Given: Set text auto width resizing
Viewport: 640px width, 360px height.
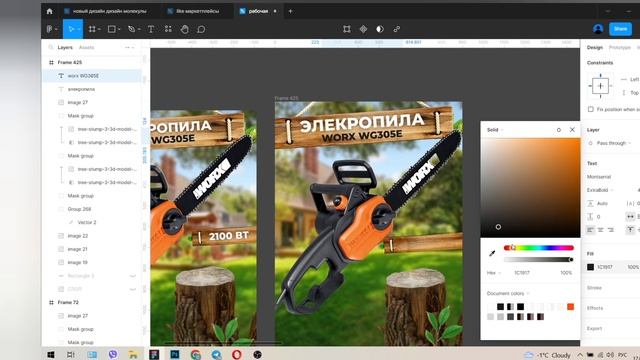Looking at the screenshot, I should click(x=630, y=216).
